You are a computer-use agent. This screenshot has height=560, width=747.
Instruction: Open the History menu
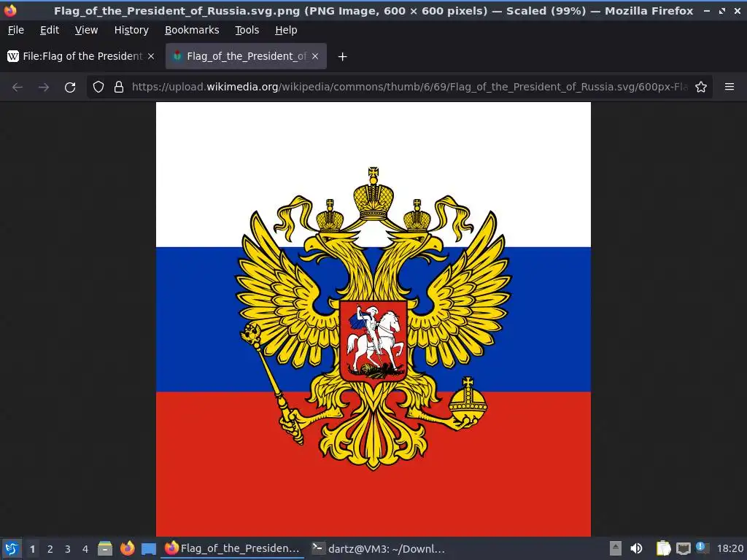coord(131,30)
